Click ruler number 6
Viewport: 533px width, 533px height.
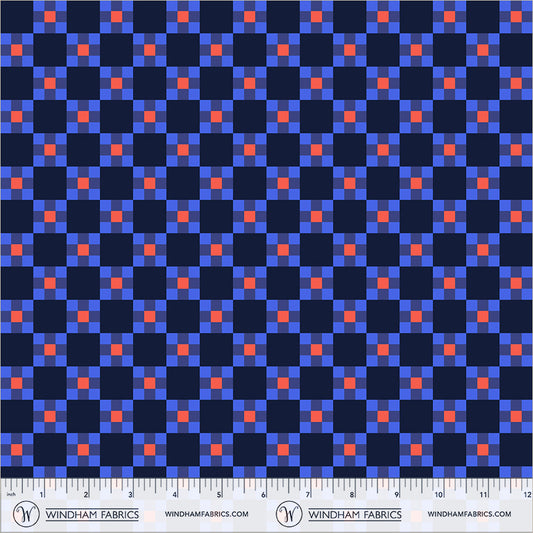[x=263, y=495]
